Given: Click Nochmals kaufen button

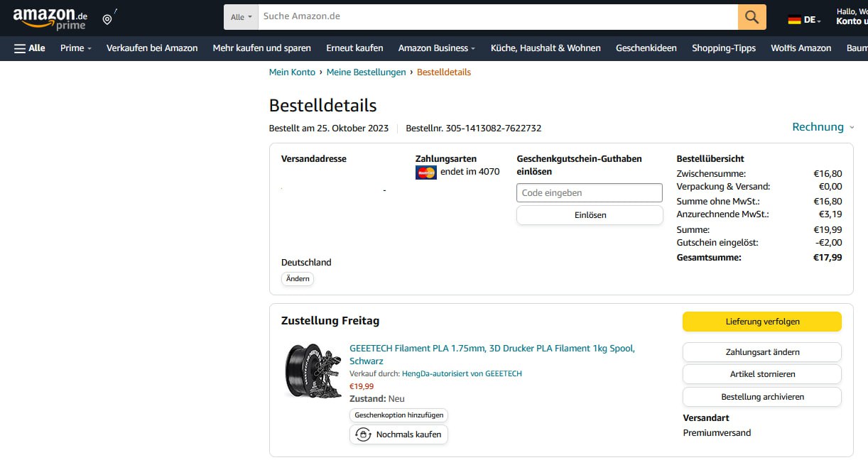Looking at the screenshot, I should tap(398, 434).
